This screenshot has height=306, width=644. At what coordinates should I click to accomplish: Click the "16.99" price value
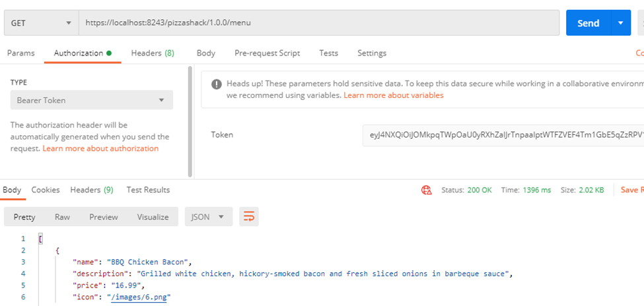point(127,285)
